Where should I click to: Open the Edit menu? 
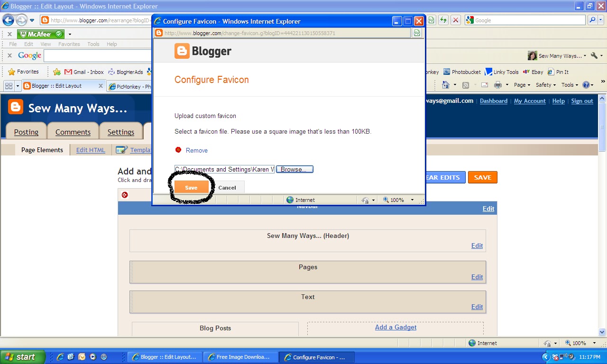[x=28, y=44]
